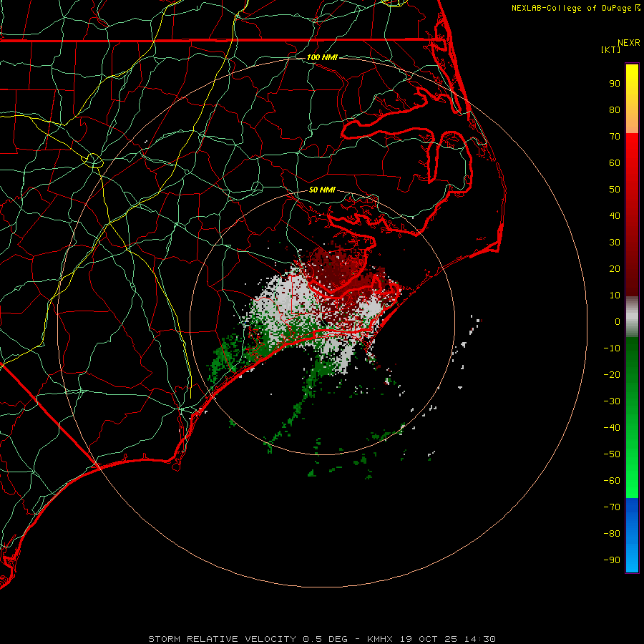Click the Storm Relative Velocity product caption
The height and width of the screenshot is (644, 644).
point(321,639)
